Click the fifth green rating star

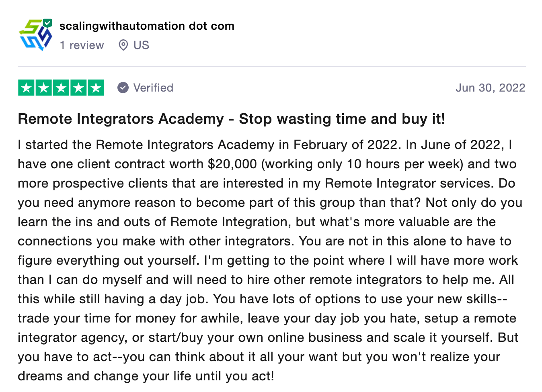[x=96, y=88]
